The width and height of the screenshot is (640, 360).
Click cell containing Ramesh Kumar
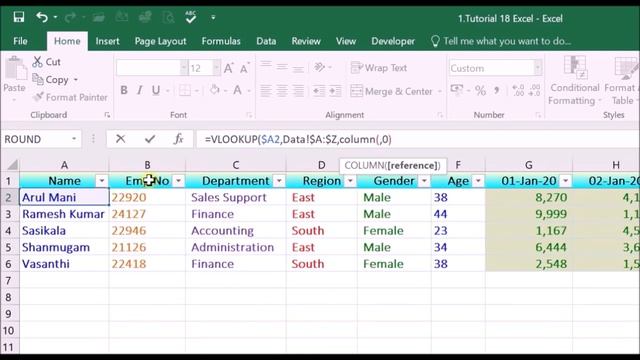[x=64, y=214]
